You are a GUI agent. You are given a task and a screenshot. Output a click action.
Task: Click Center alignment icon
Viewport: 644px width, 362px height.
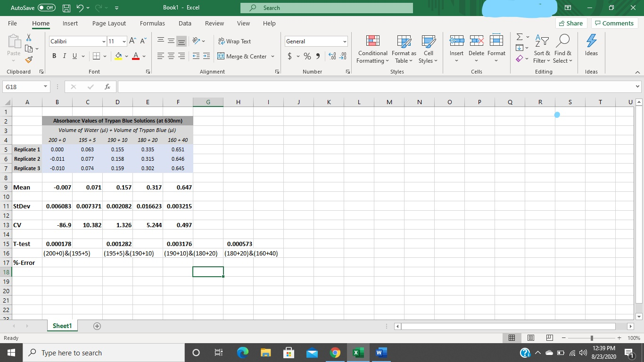click(x=172, y=56)
